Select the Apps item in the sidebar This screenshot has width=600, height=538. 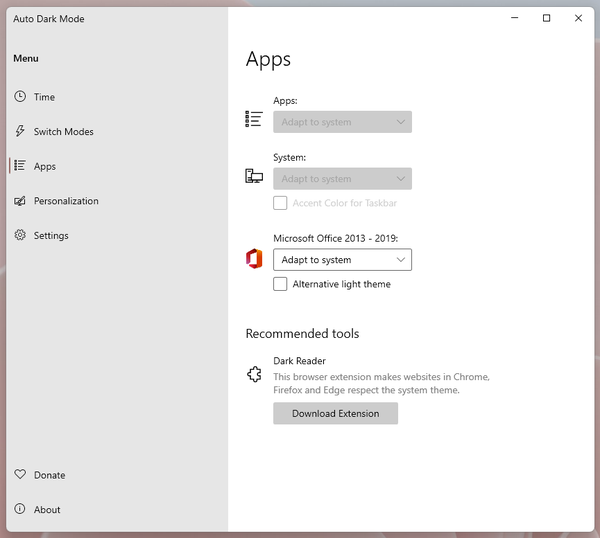45,167
